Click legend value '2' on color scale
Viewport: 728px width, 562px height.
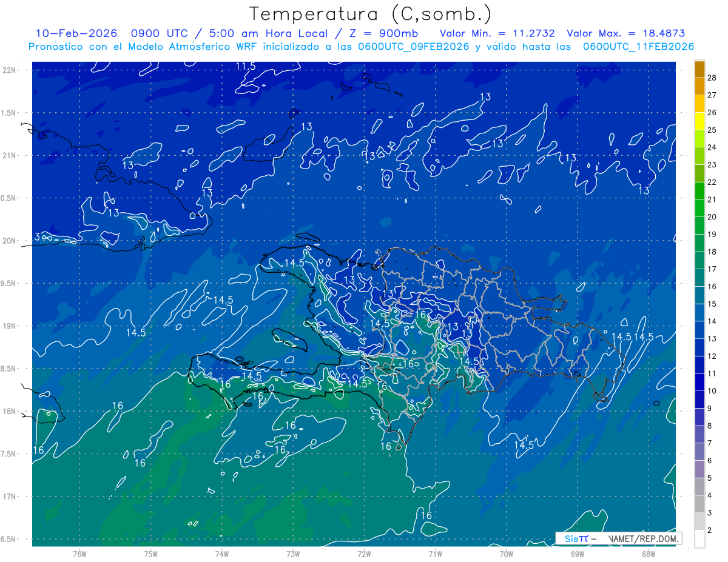pyautogui.click(x=709, y=530)
